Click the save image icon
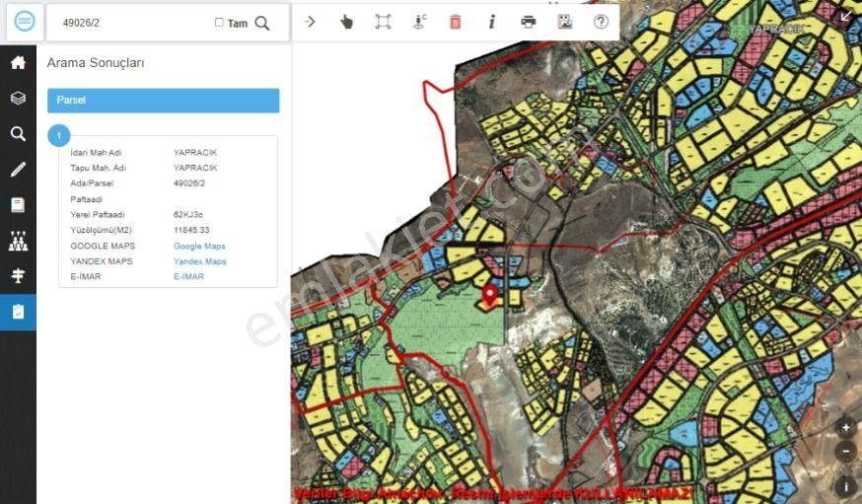 click(564, 22)
